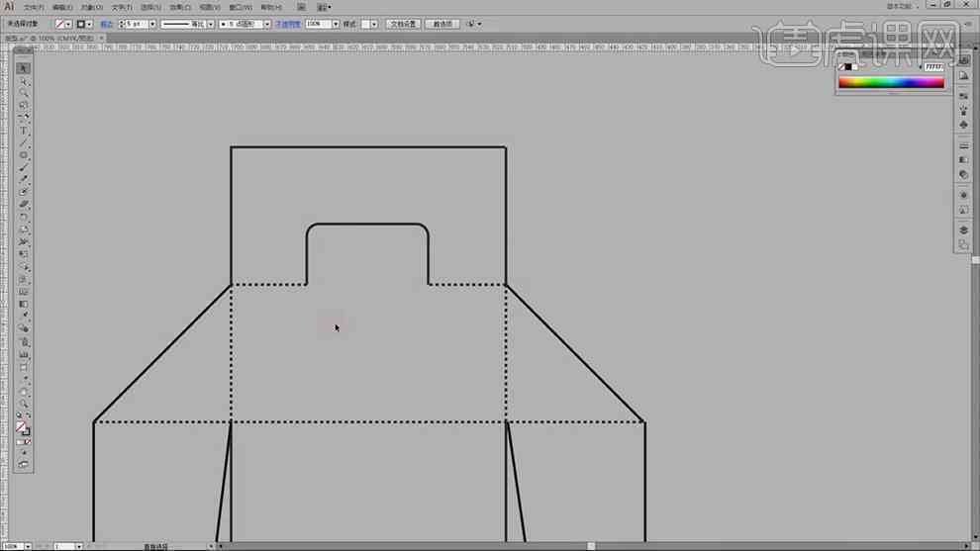Image resolution: width=980 pixels, height=551 pixels.
Task: Expand the fill color dropdown in control bar
Action: (68, 24)
